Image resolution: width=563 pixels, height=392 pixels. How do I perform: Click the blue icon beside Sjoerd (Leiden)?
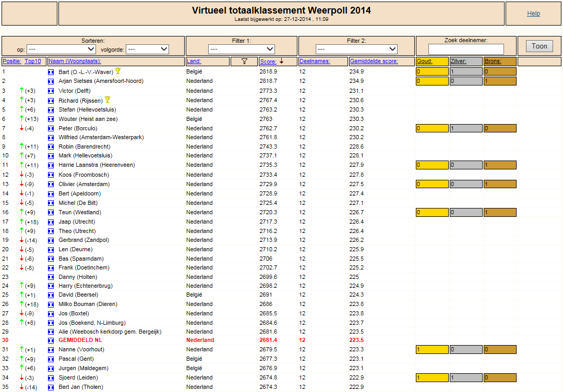tap(51, 377)
